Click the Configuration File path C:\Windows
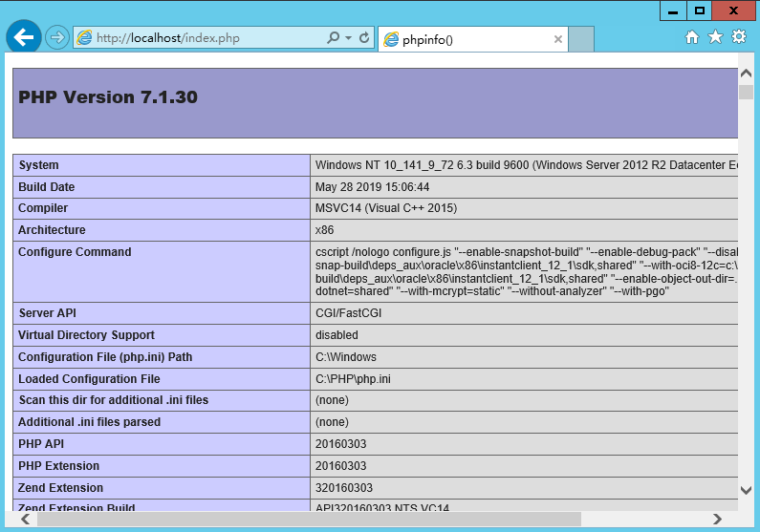 click(x=346, y=357)
